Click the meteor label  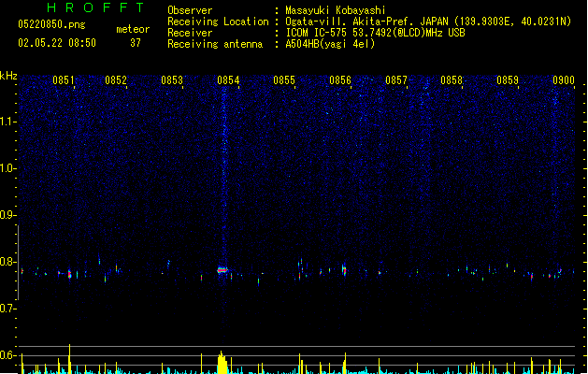(133, 29)
